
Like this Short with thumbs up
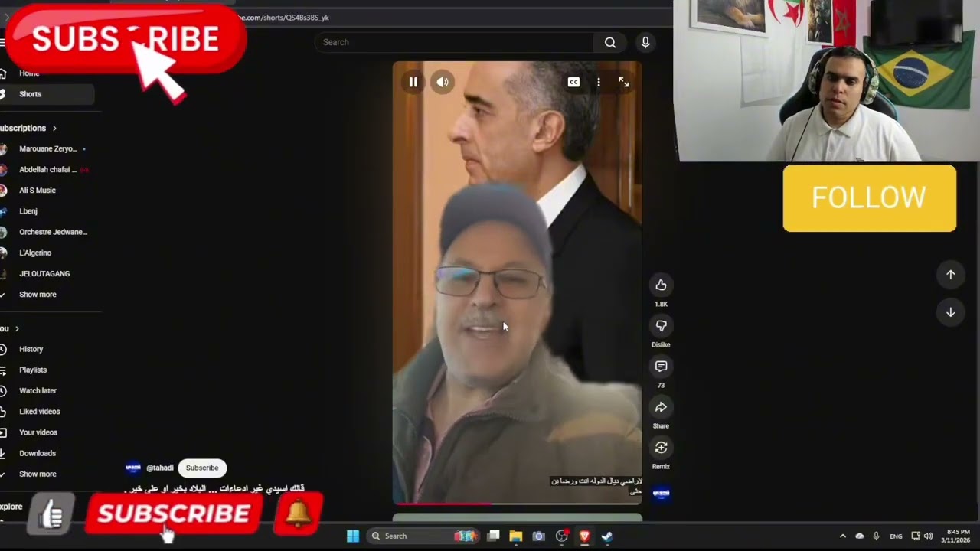pyautogui.click(x=661, y=285)
